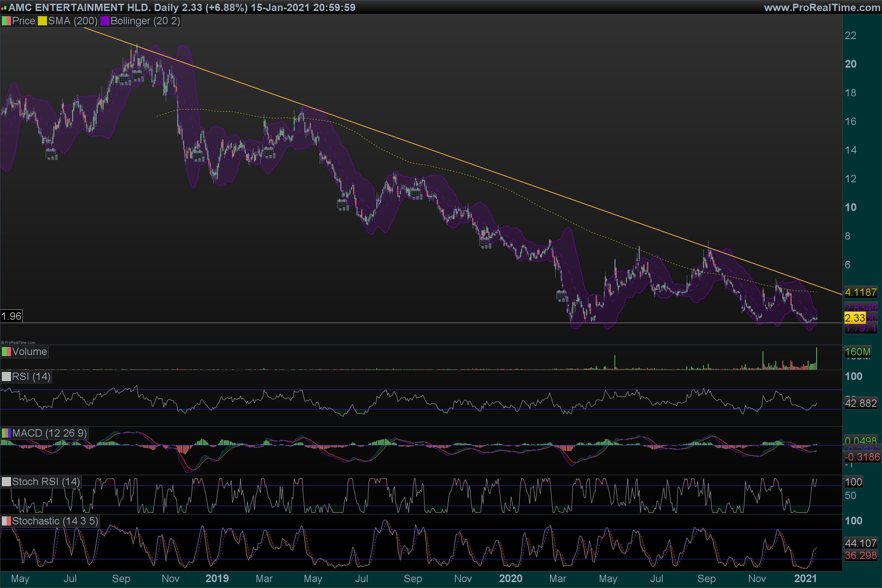Click the event icon near November 2019 price
Image resolution: width=882 pixels, height=588 pixels.
[485, 243]
